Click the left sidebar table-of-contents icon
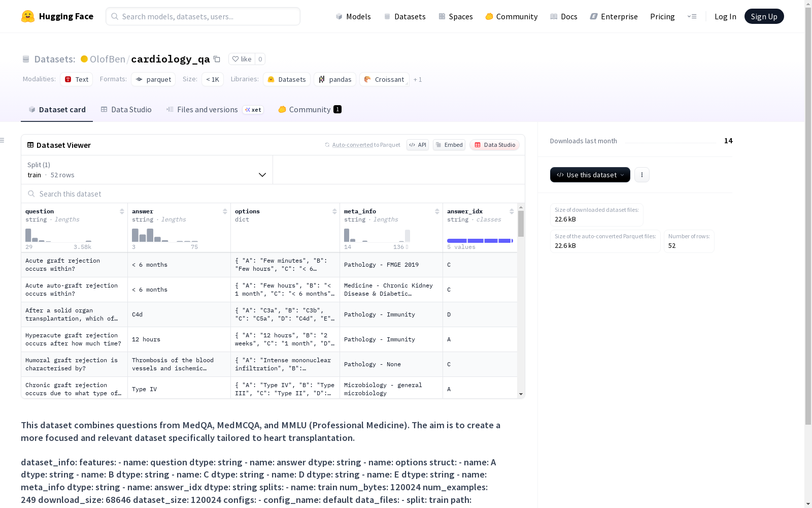This screenshot has height=508, width=812. [x=3, y=140]
